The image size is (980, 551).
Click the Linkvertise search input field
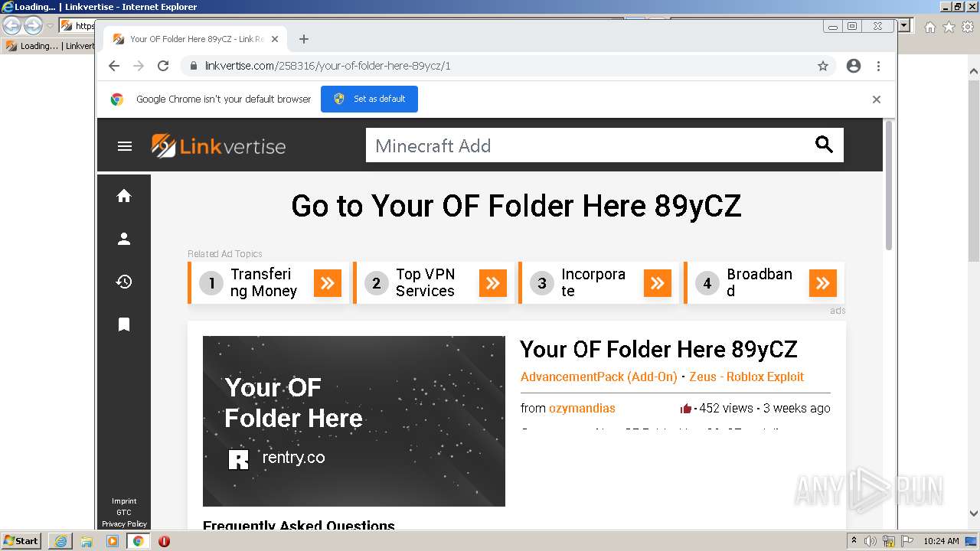[x=590, y=145]
